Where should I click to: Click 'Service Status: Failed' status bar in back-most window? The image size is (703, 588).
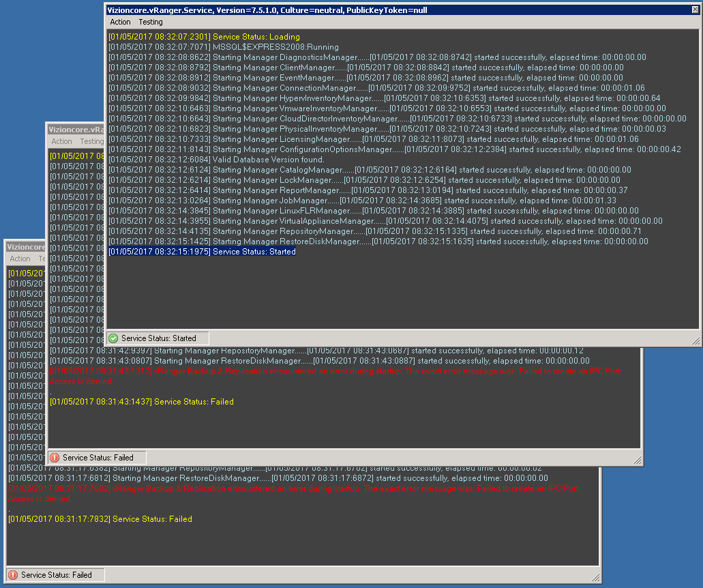point(56,575)
